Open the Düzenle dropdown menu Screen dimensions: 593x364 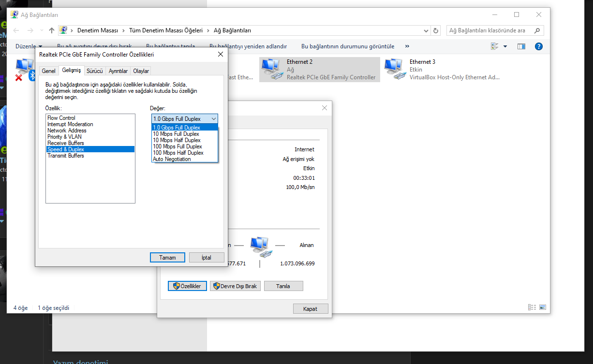point(28,46)
